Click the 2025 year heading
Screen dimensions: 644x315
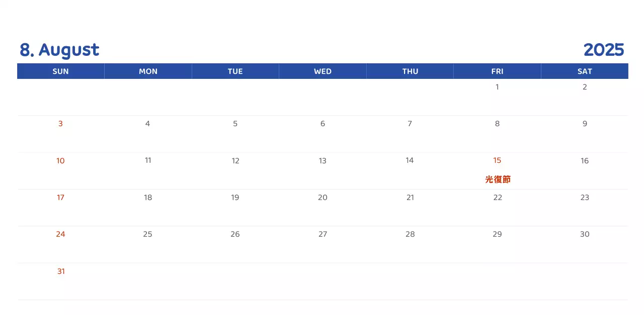pyautogui.click(x=603, y=50)
